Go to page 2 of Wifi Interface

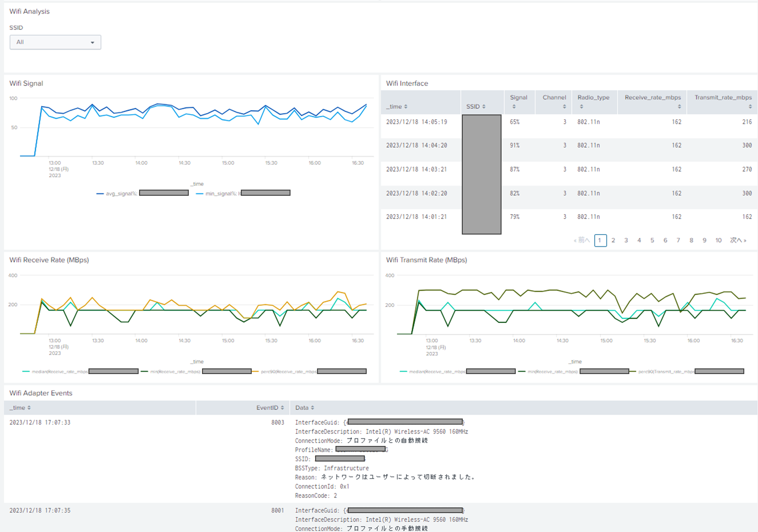coord(613,240)
